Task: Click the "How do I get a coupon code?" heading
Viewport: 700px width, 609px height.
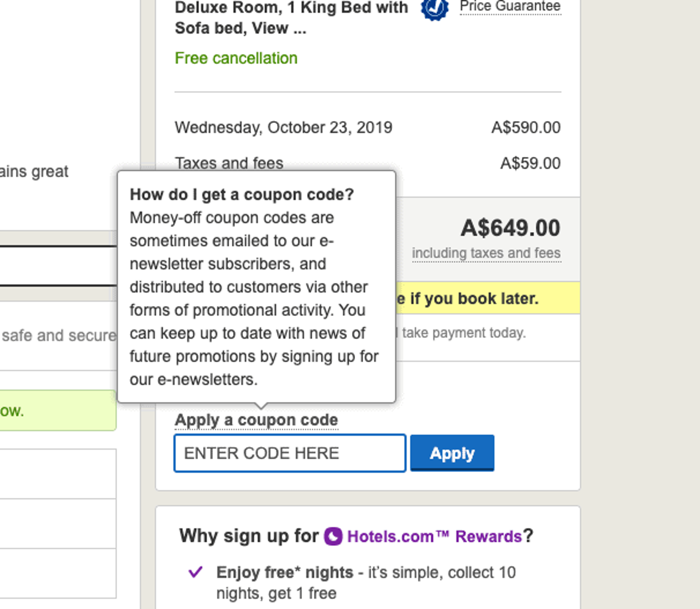Action: point(242,195)
